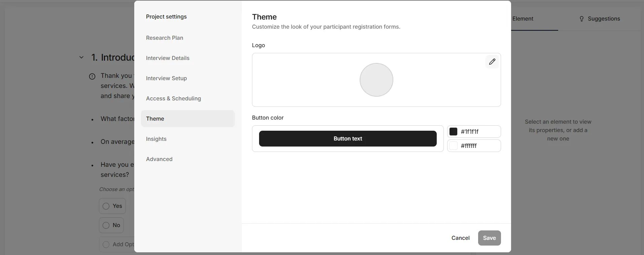Click the info icon beside Thank you text
Screen dimensions: 644x255
tap(92, 76)
